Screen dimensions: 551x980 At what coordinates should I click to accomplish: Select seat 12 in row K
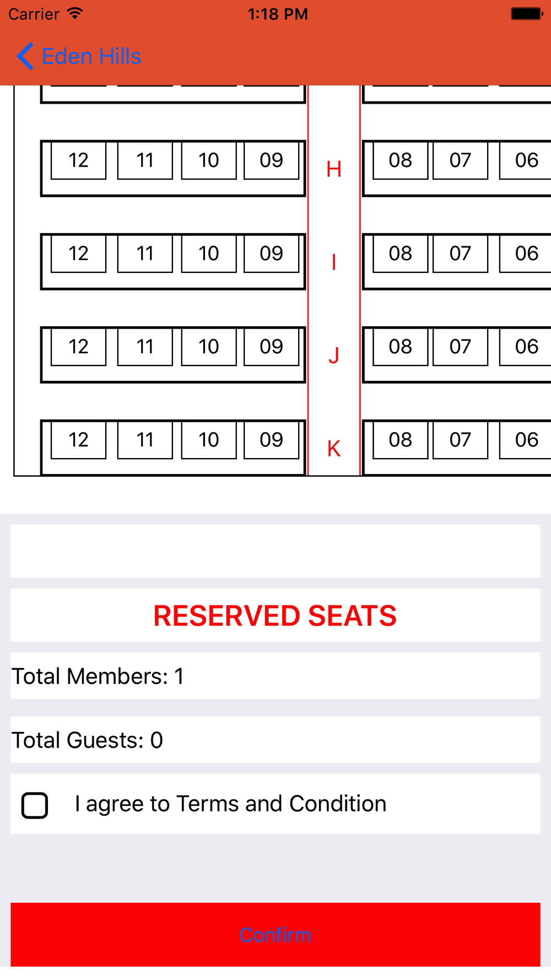pos(78,440)
